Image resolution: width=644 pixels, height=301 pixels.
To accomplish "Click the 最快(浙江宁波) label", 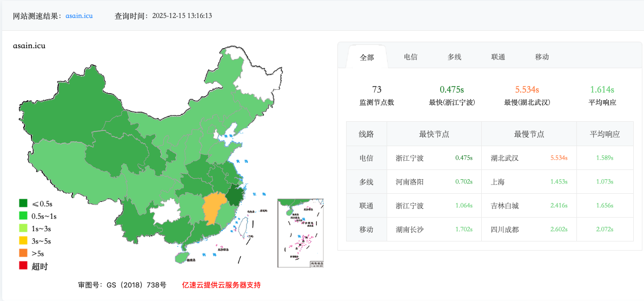I will (452, 102).
